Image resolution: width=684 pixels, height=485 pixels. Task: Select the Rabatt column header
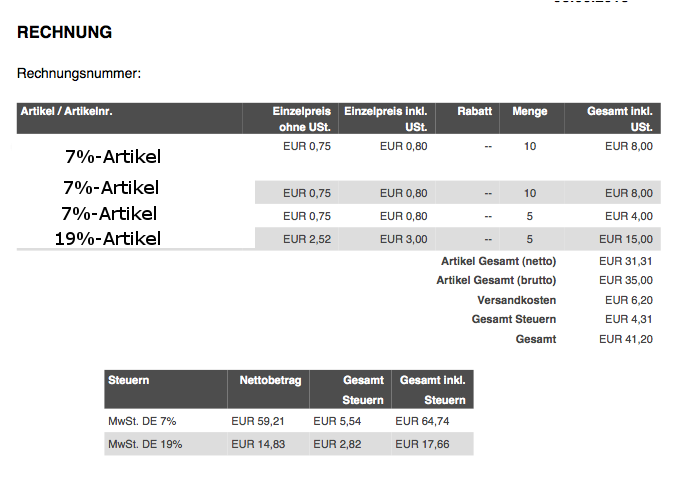point(475,111)
